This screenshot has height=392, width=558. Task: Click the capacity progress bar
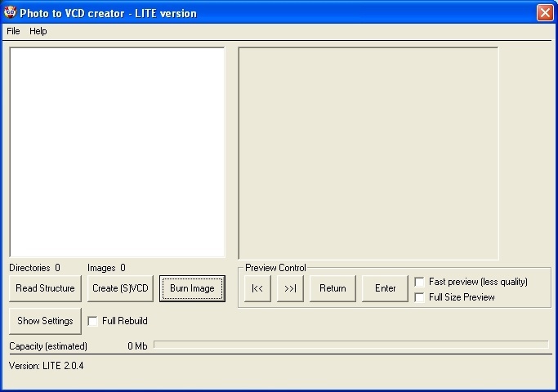[351, 345]
